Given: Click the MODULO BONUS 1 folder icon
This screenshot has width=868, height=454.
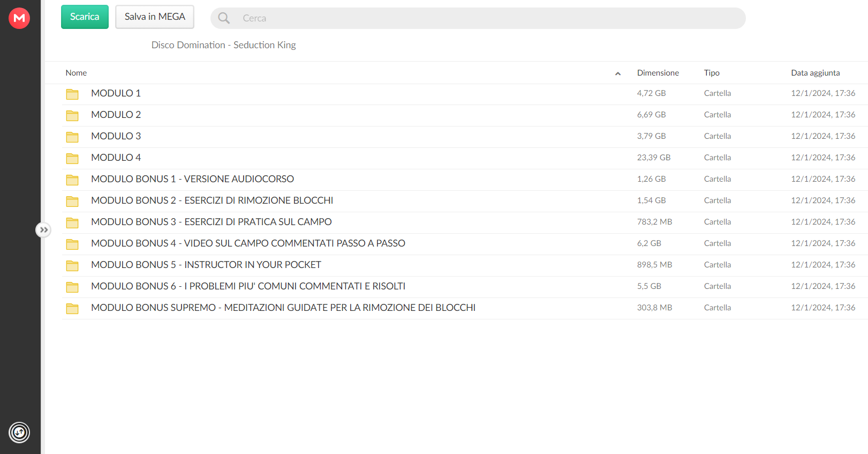Looking at the screenshot, I should (72, 180).
